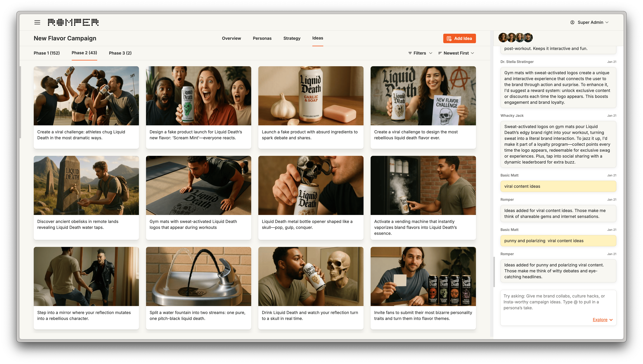
Task: Click the second persona avatar in chat header
Action: (511, 38)
